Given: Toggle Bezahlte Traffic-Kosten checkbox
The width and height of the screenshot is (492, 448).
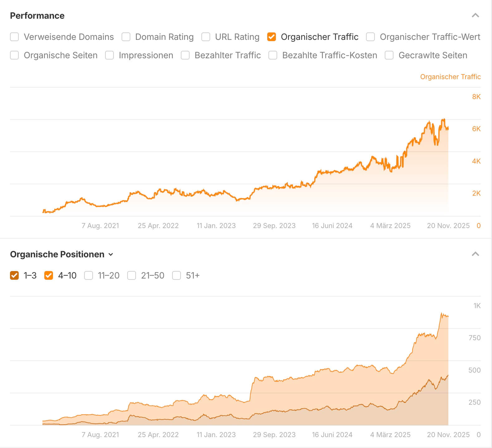Looking at the screenshot, I should point(273,55).
